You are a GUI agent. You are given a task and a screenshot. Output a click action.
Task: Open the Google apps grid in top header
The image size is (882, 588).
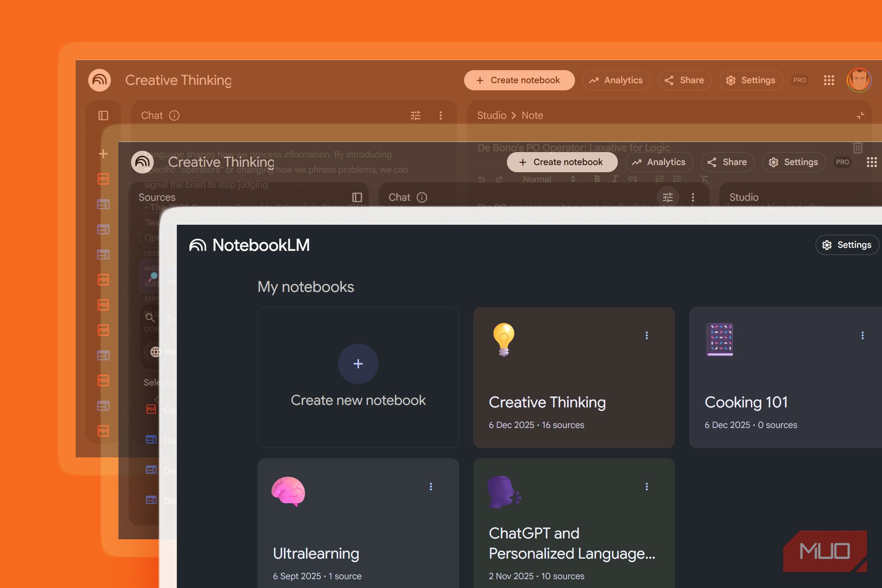829,80
